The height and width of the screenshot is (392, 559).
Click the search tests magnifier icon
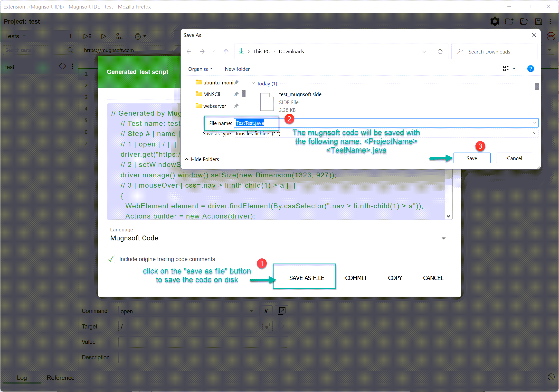70,50
